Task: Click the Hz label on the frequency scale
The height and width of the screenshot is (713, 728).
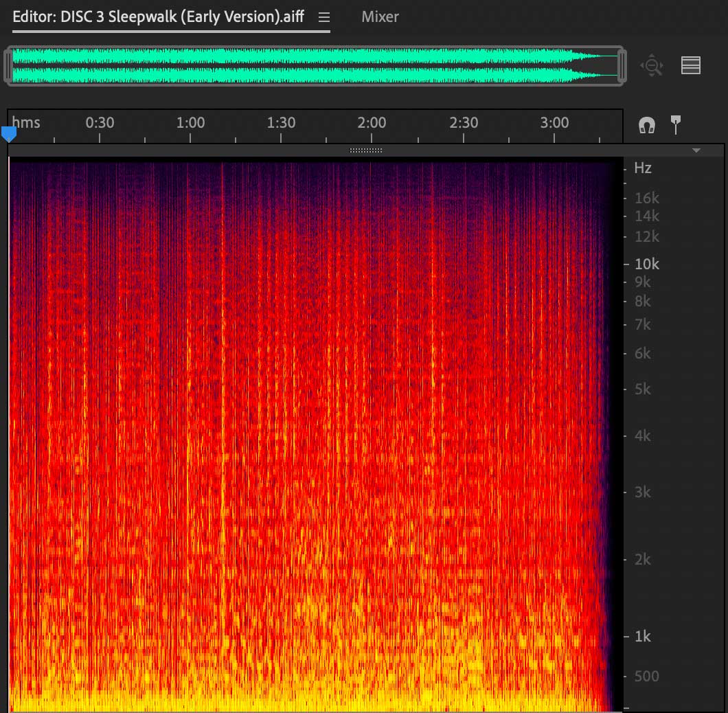Action: click(642, 168)
